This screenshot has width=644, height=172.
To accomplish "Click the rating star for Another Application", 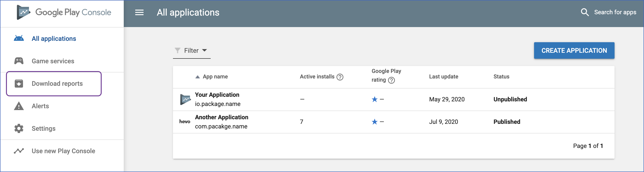I will pos(374,122).
